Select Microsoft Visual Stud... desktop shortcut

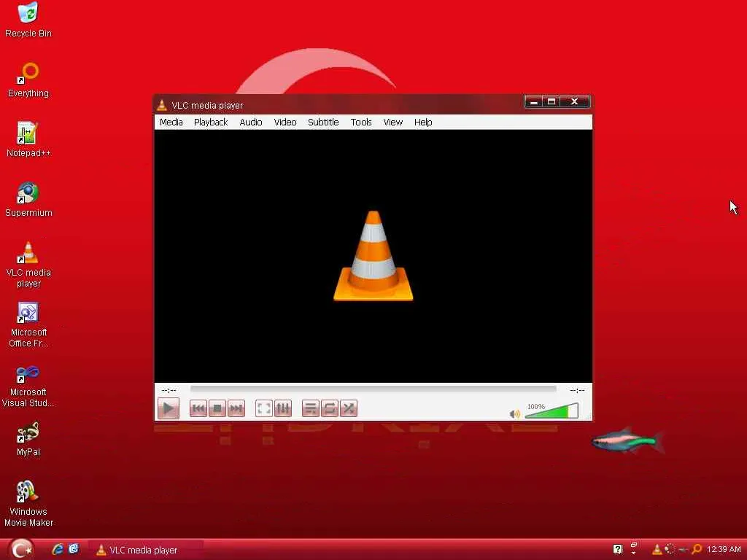point(28,385)
